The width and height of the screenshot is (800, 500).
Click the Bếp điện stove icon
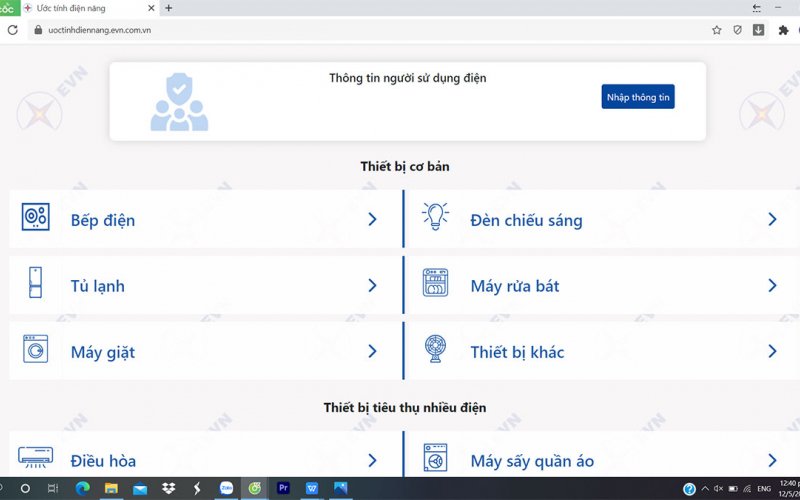tap(36, 217)
